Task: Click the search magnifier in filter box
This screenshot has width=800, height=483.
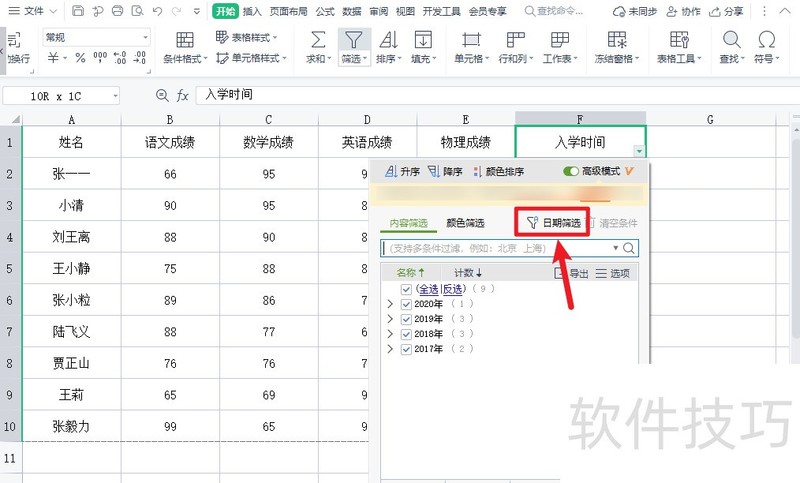Action: click(629, 248)
